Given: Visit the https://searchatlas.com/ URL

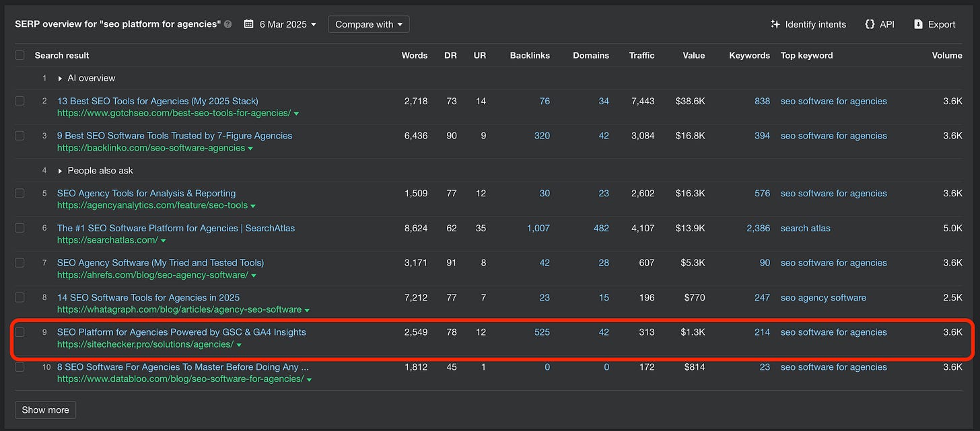Looking at the screenshot, I should click(108, 240).
